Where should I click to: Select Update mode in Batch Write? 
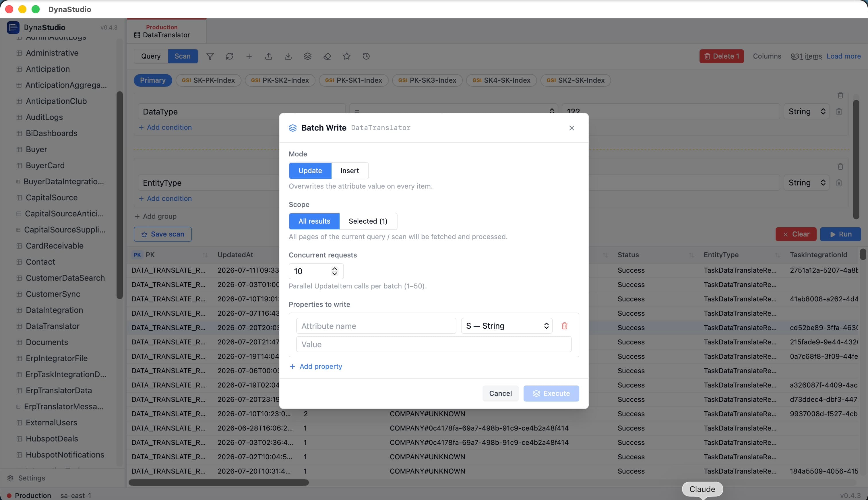(310, 171)
